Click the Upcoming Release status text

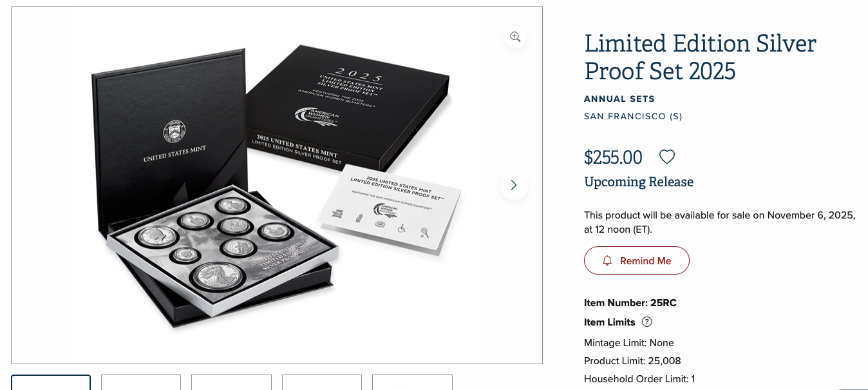coord(639,182)
